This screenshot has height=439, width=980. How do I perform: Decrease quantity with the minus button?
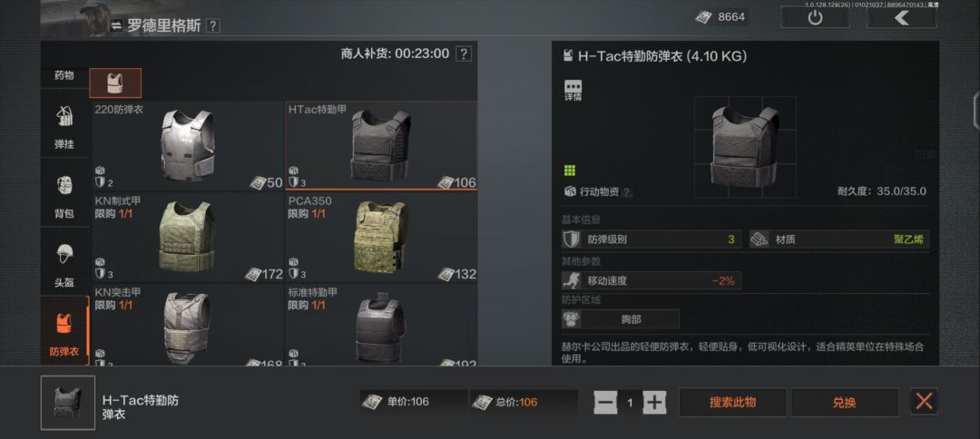point(605,402)
